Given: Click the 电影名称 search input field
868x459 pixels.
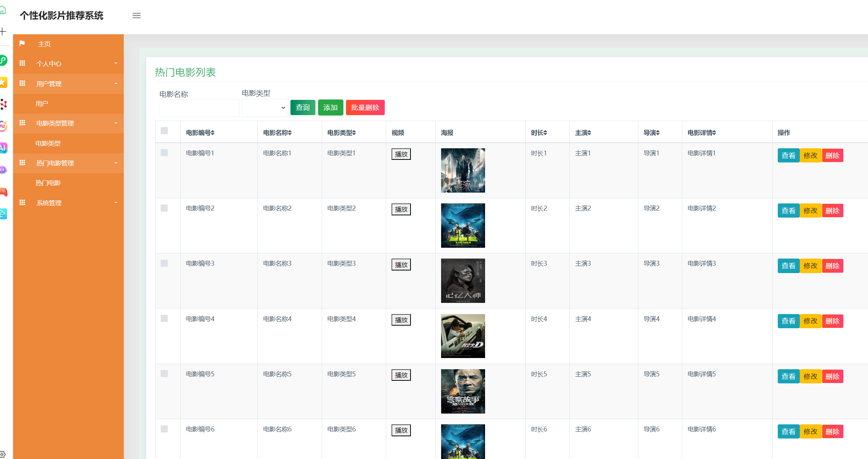Looking at the screenshot, I should [199, 108].
